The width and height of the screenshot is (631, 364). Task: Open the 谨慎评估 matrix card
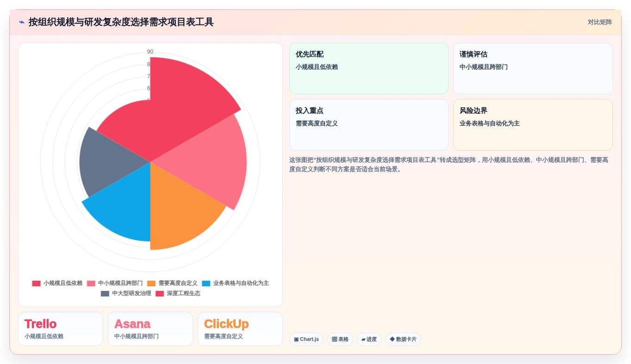[x=533, y=68]
